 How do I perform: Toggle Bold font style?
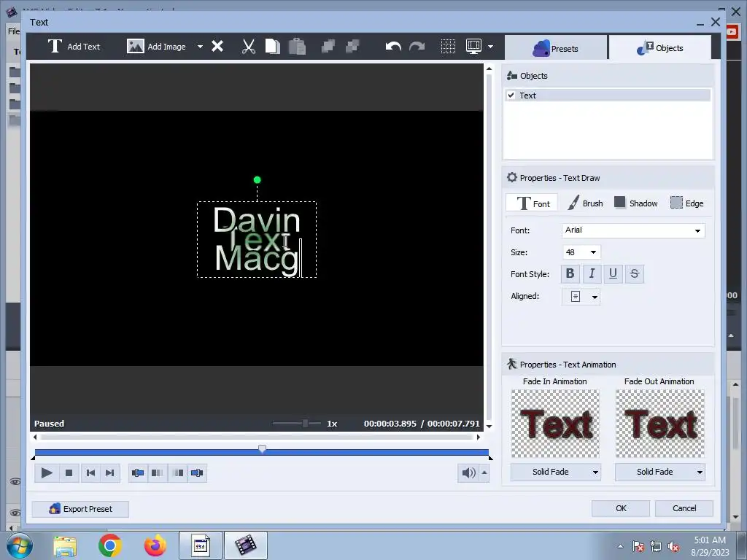pyautogui.click(x=570, y=274)
